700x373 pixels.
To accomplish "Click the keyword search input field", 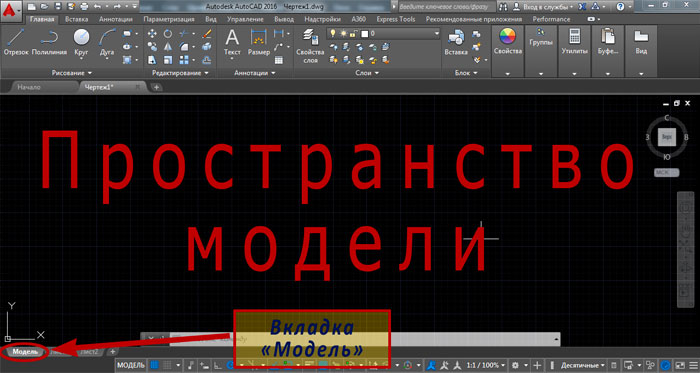I will click(x=446, y=7).
